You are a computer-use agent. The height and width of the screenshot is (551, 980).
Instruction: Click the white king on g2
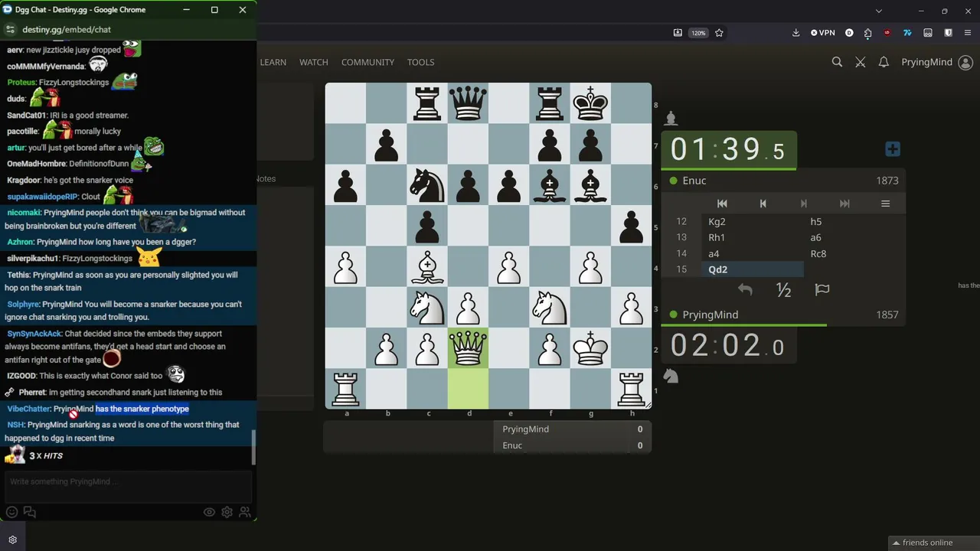[590, 348]
